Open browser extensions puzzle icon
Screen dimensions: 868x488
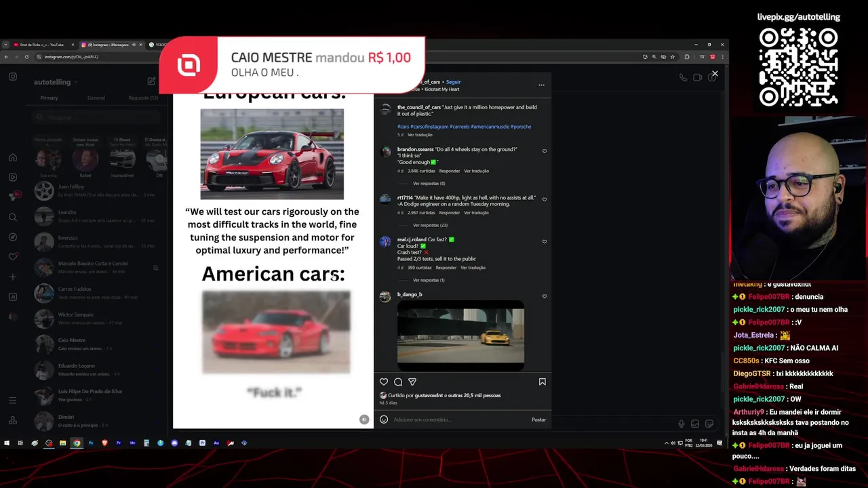[x=687, y=57]
